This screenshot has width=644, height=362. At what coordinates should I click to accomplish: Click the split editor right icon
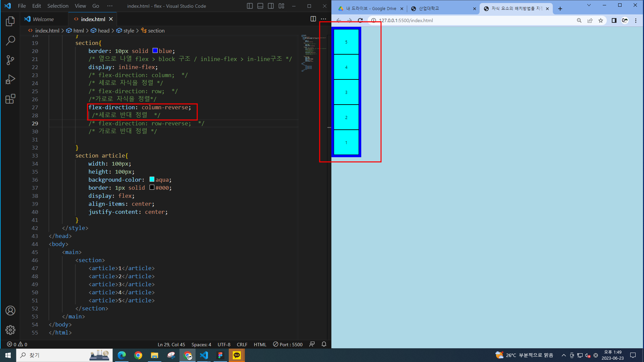(x=313, y=19)
